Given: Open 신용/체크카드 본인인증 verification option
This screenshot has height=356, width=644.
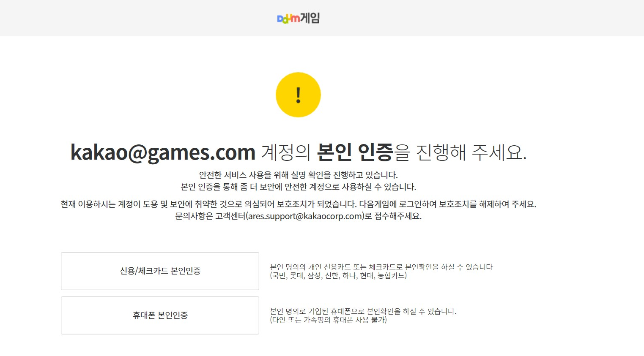Looking at the screenshot, I should (160, 271).
